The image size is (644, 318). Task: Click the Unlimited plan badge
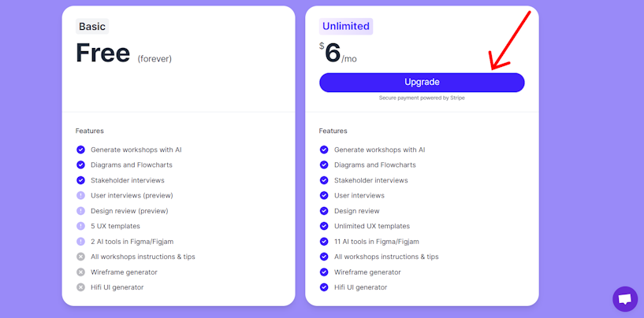pyautogui.click(x=346, y=26)
